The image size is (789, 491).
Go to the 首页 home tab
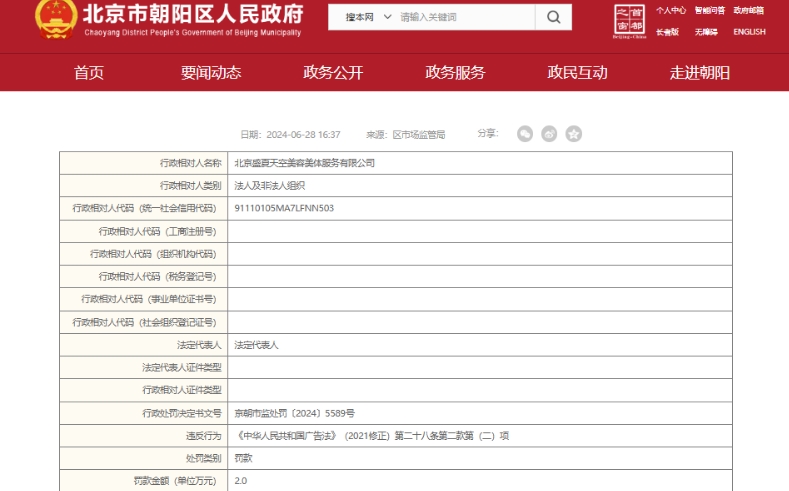(89, 72)
